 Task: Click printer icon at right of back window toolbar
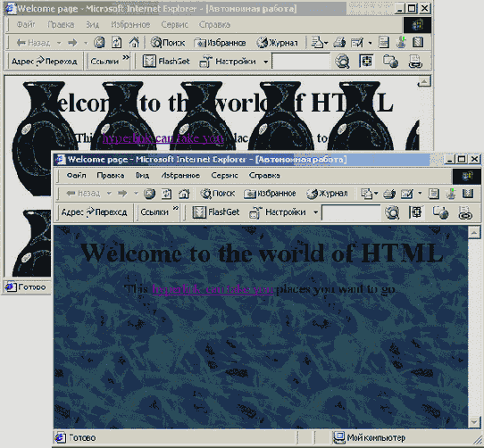(x=415, y=62)
